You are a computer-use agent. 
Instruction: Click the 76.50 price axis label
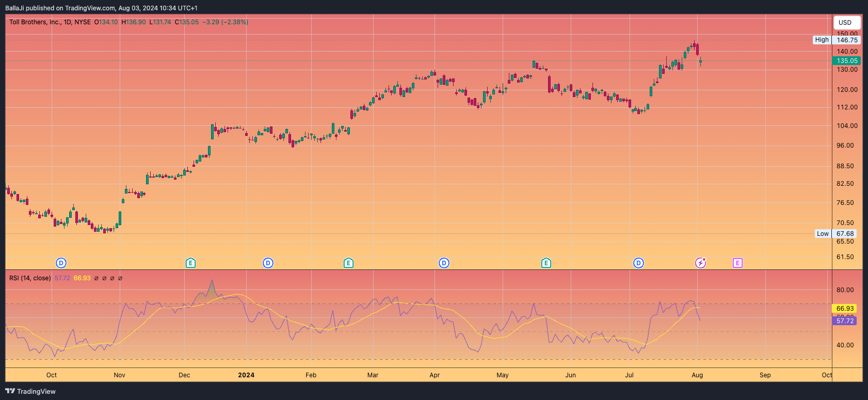pyautogui.click(x=845, y=203)
